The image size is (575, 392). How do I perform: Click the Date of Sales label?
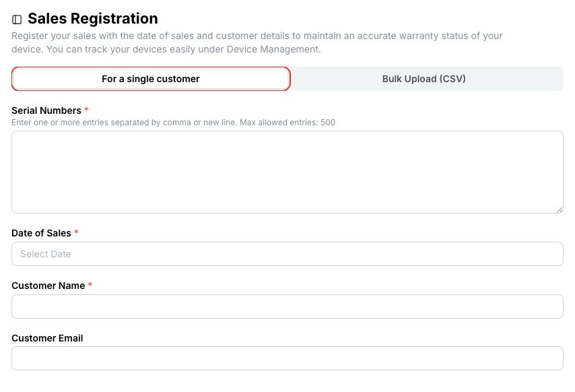(42, 233)
